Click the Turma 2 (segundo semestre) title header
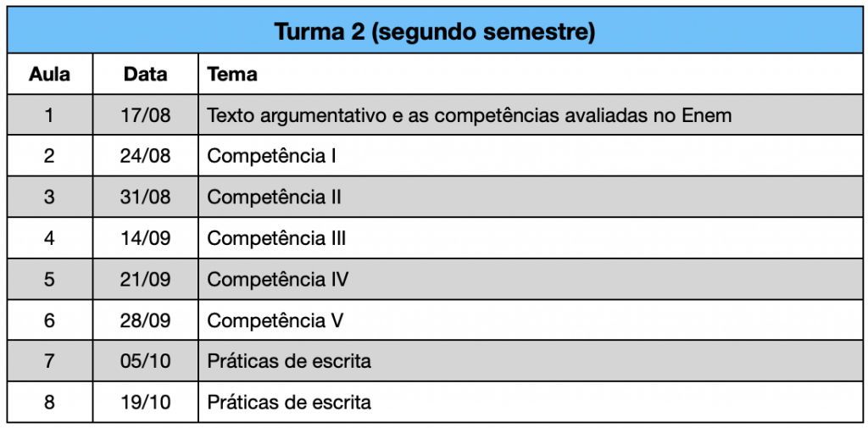This screenshot has width=868, height=428. [434, 31]
